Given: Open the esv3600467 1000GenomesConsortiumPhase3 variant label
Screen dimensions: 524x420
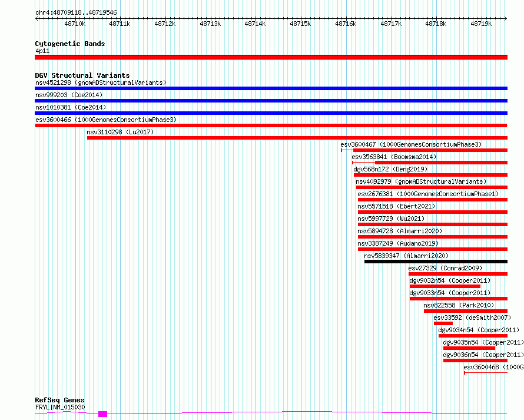Looking at the screenshot, I should pyautogui.click(x=411, y=144).
